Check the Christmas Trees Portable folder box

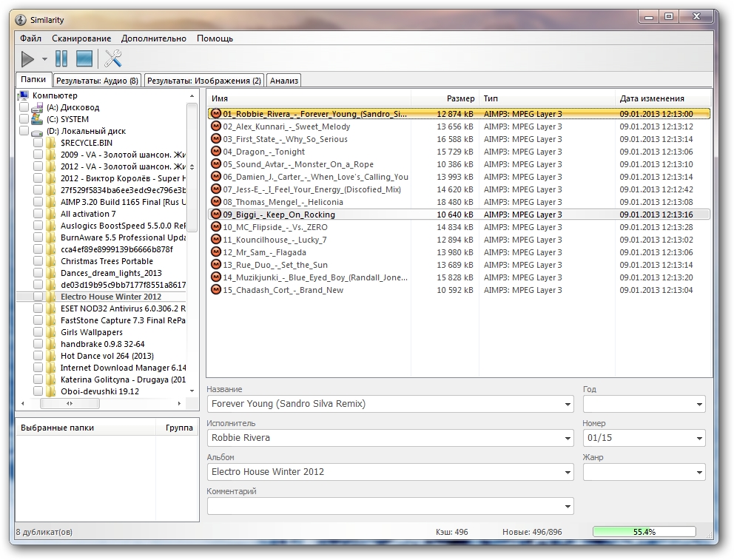(x=38, y=261)
